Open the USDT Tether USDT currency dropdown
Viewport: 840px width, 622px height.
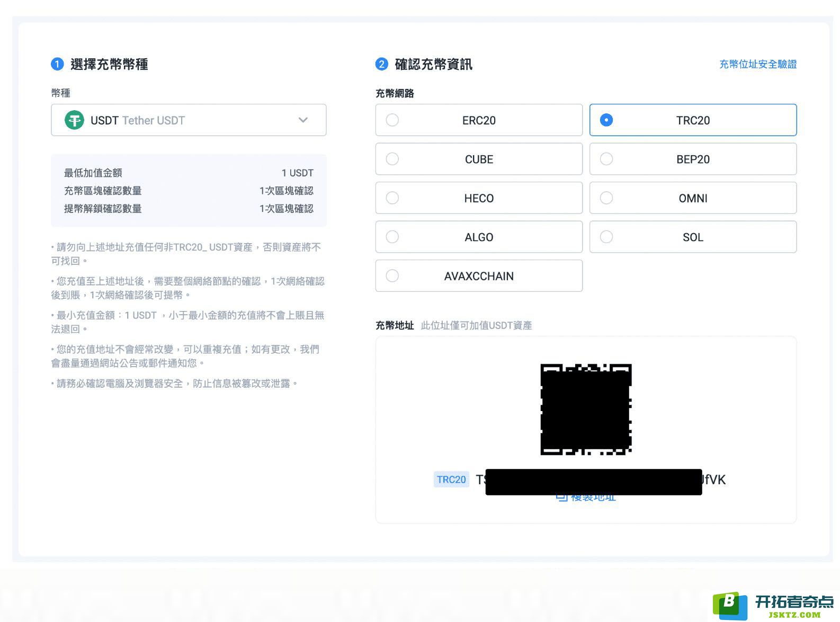click(189, 120)
